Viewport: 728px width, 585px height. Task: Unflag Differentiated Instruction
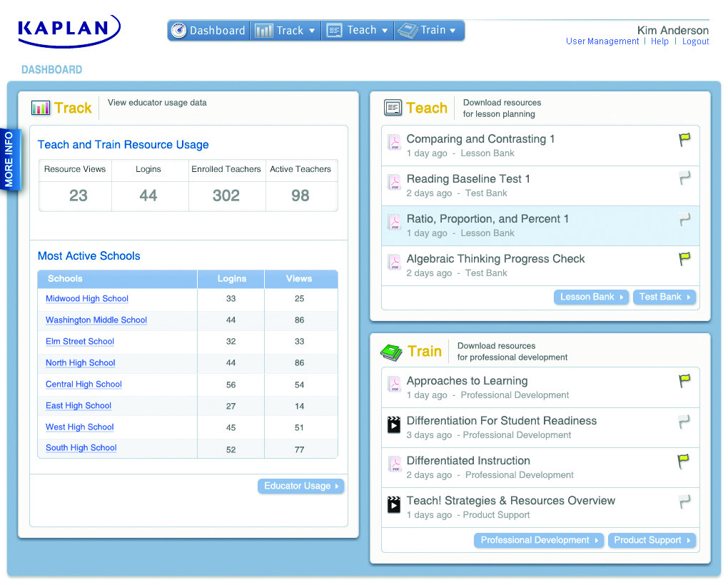[683, 461]
